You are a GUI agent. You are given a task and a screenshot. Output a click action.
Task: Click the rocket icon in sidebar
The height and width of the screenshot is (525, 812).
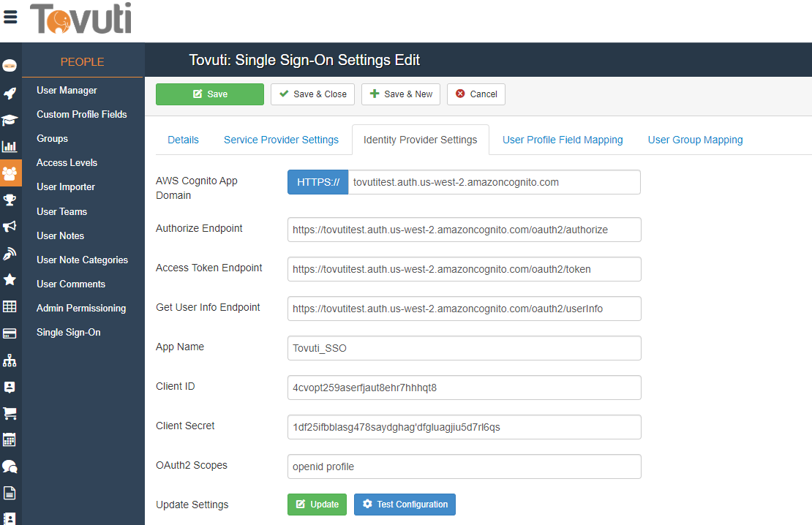pos(10,93)
